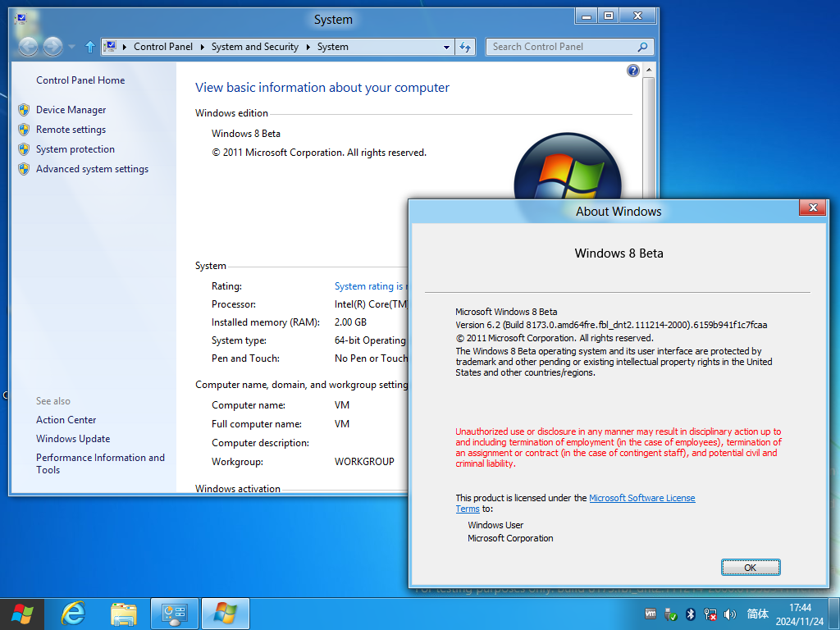Open File Explorer from taskbar
This screenshot has height=630, width=840.
point(123,614)
